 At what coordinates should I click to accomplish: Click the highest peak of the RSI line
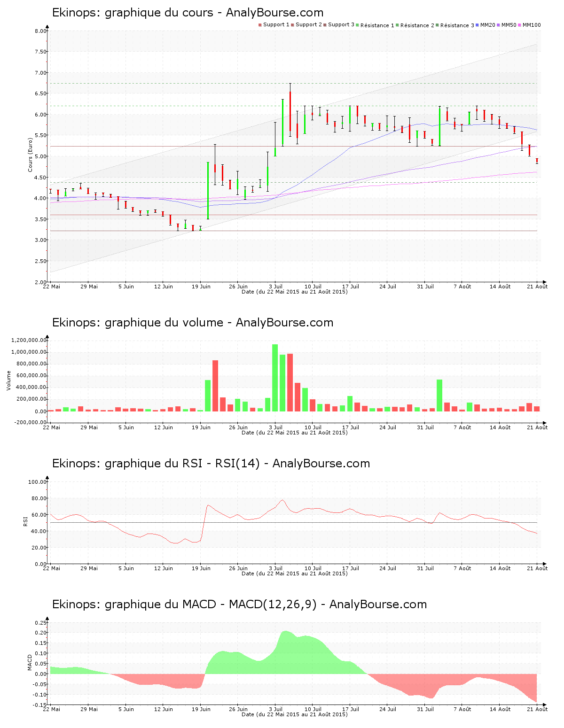click(x=282, y=500)
